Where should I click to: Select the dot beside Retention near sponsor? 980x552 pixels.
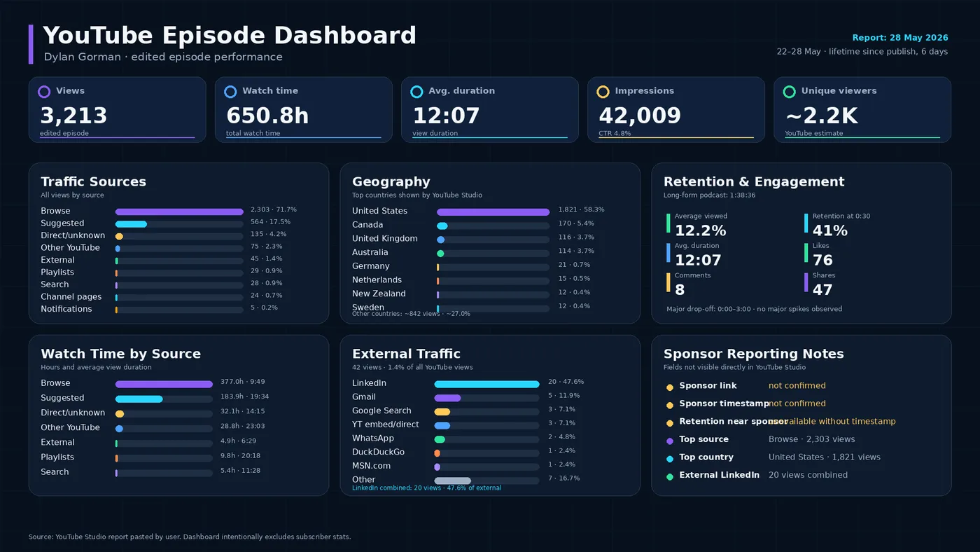(x=670, y=423)
